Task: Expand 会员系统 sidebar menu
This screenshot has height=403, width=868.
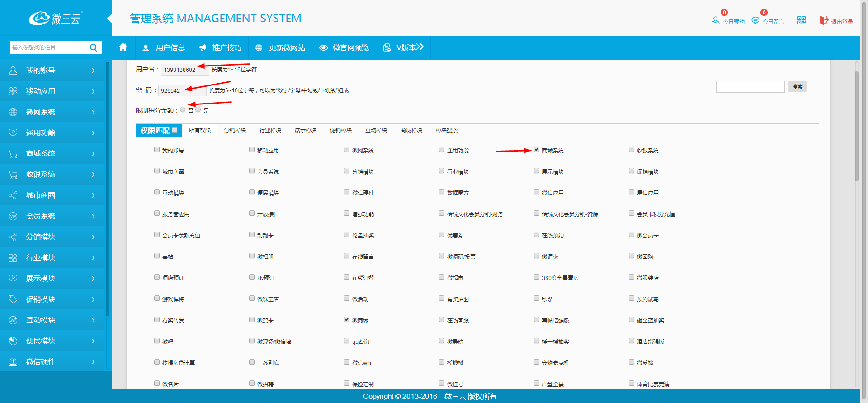Action: point(52,216)
